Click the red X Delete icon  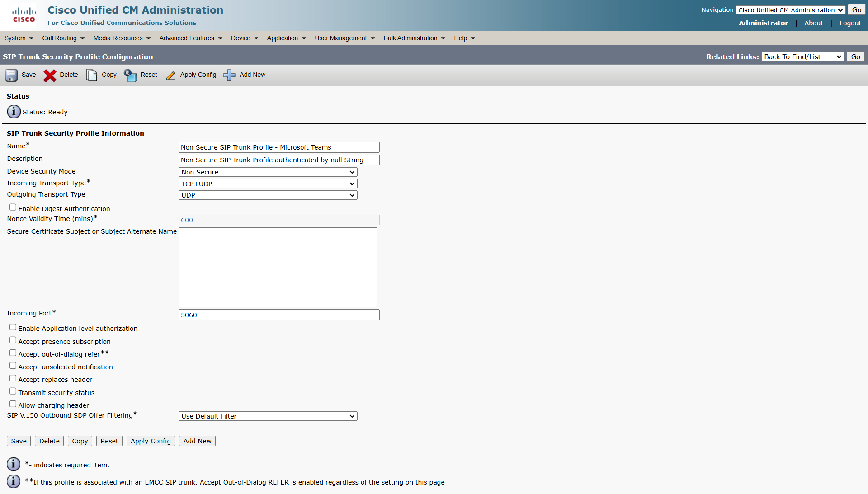point(50,75)
